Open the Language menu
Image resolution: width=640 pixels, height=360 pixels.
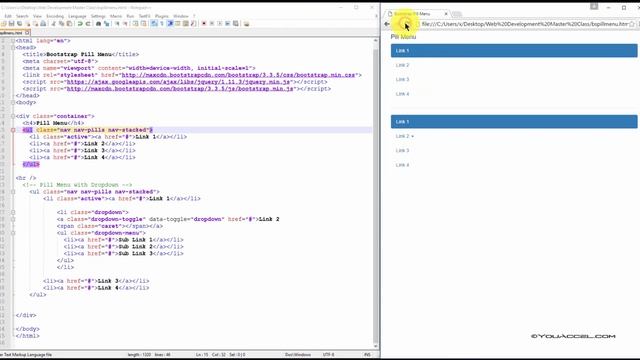pyautogui.click(x=77, y=16)
